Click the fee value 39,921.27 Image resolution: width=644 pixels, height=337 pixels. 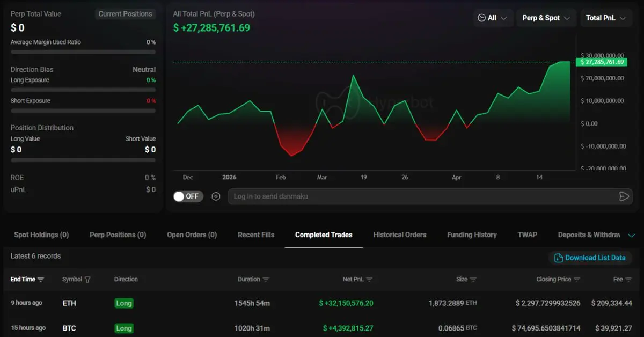pos(613,328)
